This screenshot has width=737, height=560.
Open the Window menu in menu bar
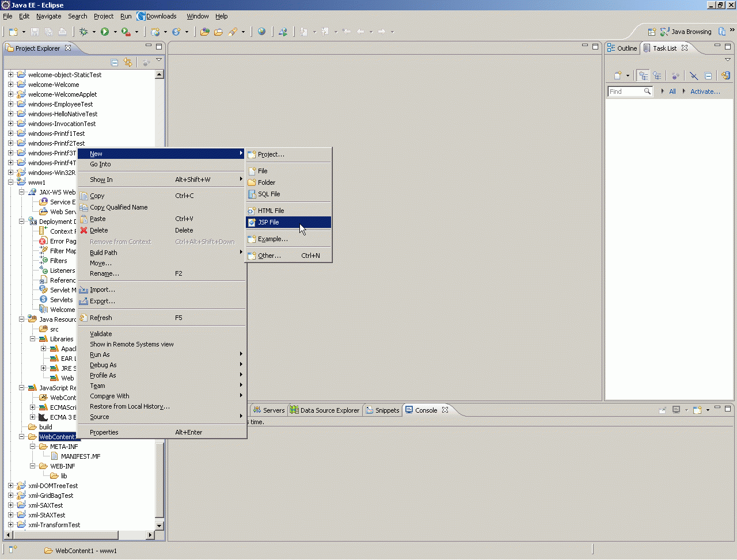197,16
